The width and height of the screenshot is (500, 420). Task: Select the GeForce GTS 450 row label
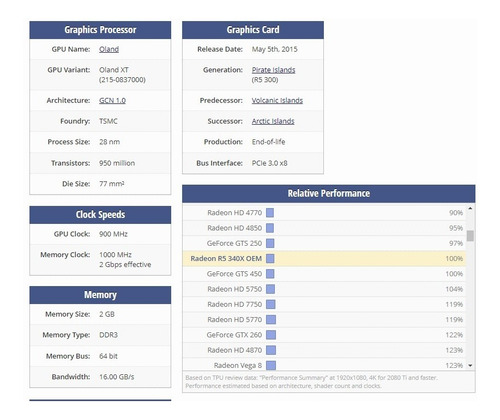(x=234, y=274)
